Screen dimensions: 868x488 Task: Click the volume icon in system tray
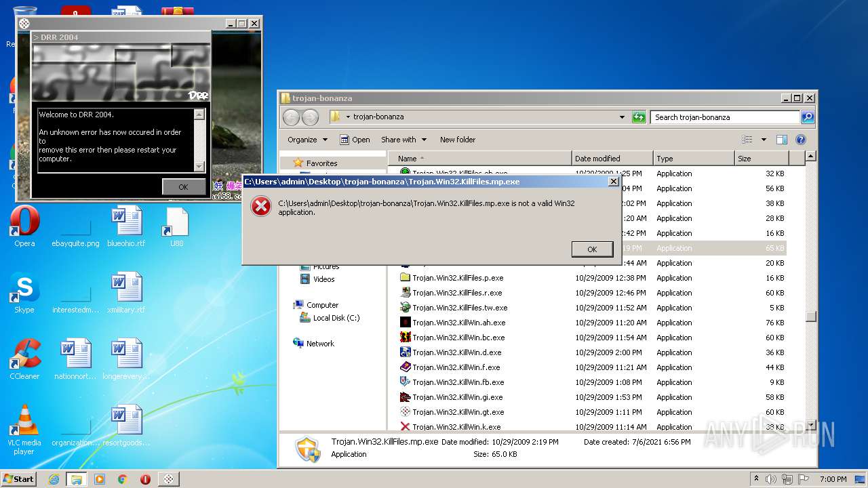tap(771, 479)
